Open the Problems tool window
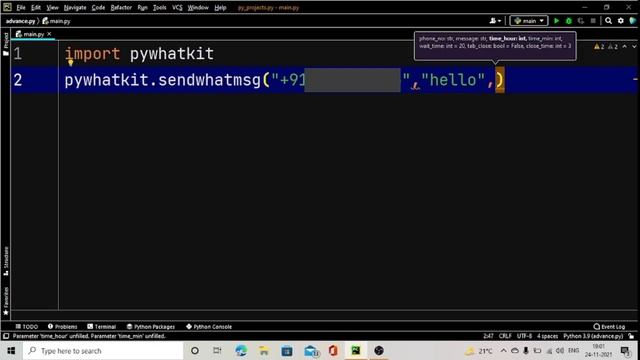 point(62,327)
